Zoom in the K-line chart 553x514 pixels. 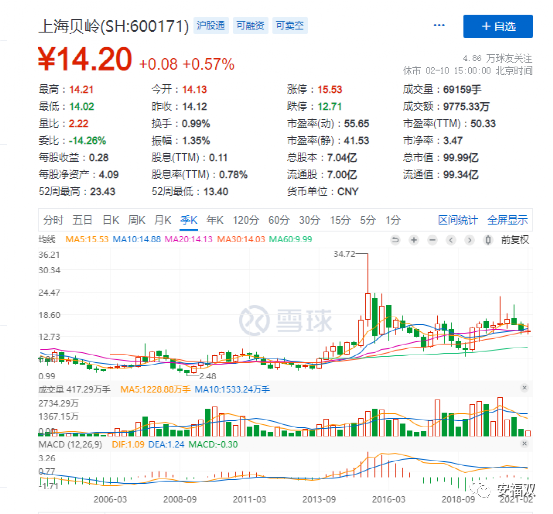[414, 240]
